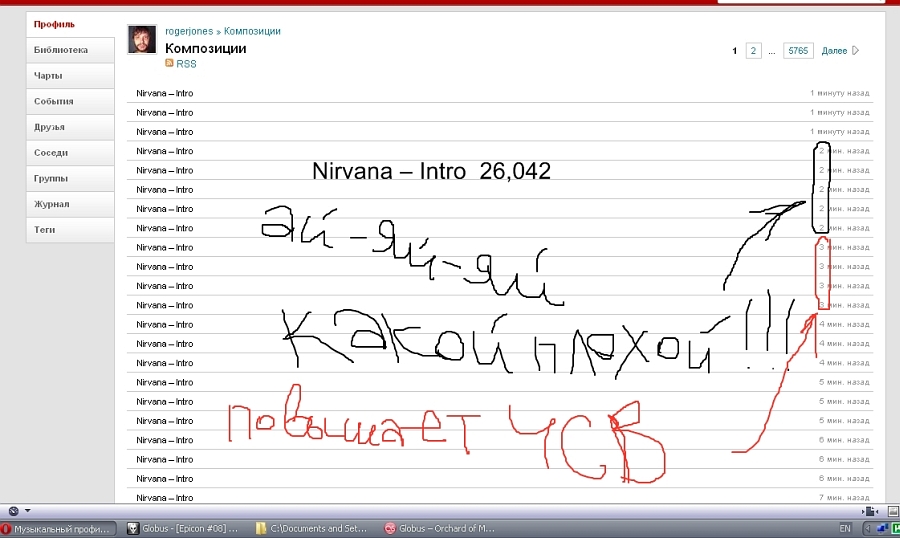Open the RSS feed link
900x538 pixels.
[186, 64]
